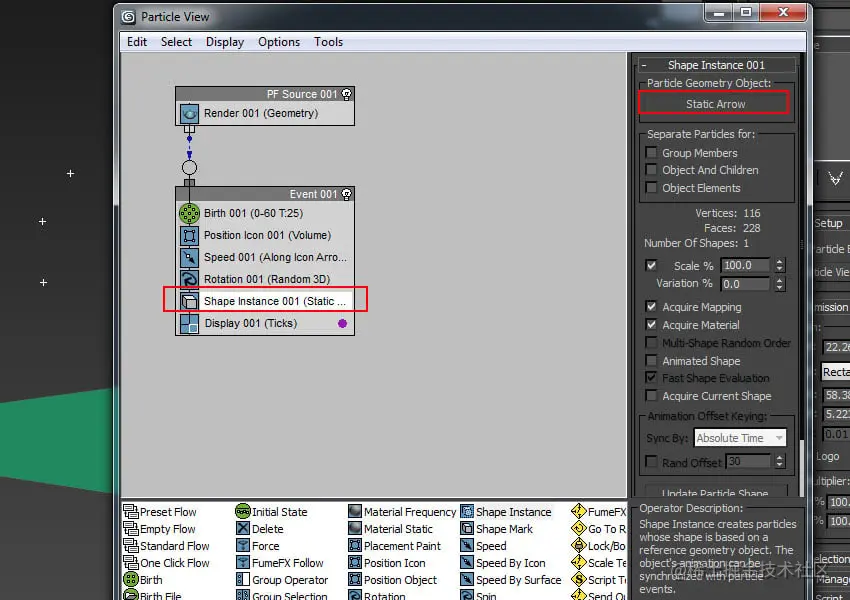The height and width of the screenshot is (600, 850).
Task: Open the Tools menu
Action: click(x=329, y=42)
